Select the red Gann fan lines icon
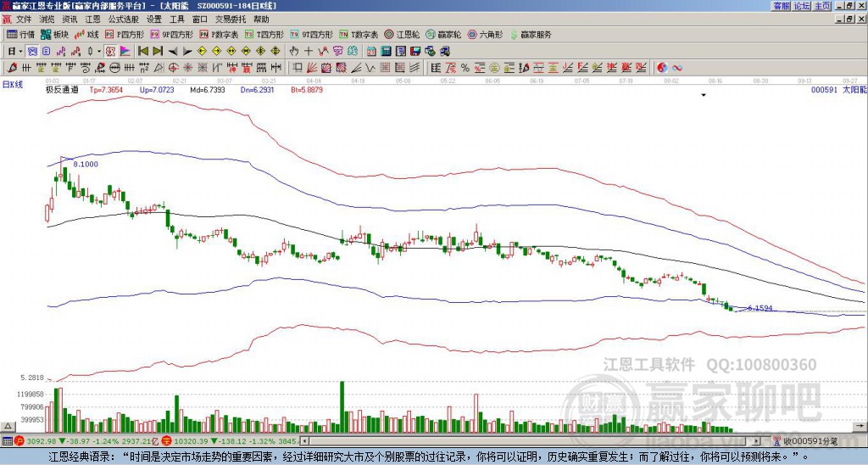Viewport: 868px width, 465px height. point(312,68)
